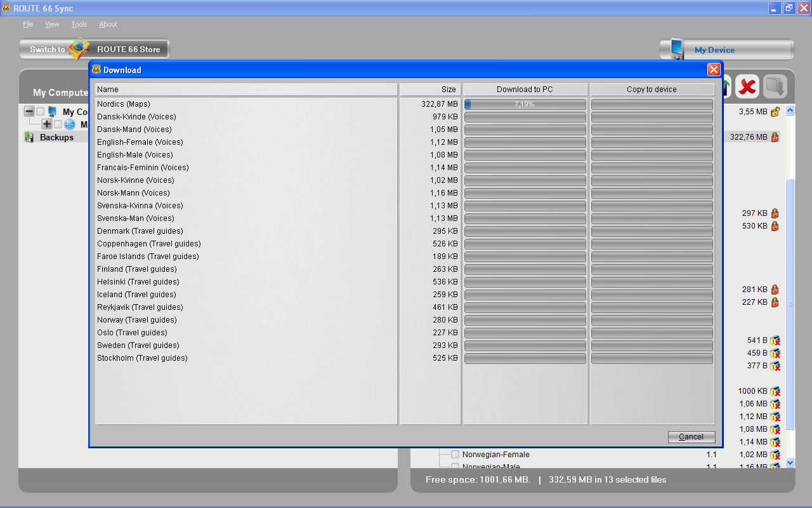The width and height of the screenshot is (812, 508).
Task: Select the Helsinki (Travel guides) row
Action: [246, 282]
